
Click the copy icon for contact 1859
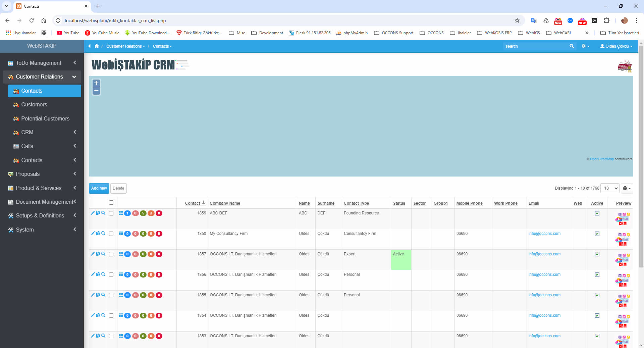[x=98, y=213]
